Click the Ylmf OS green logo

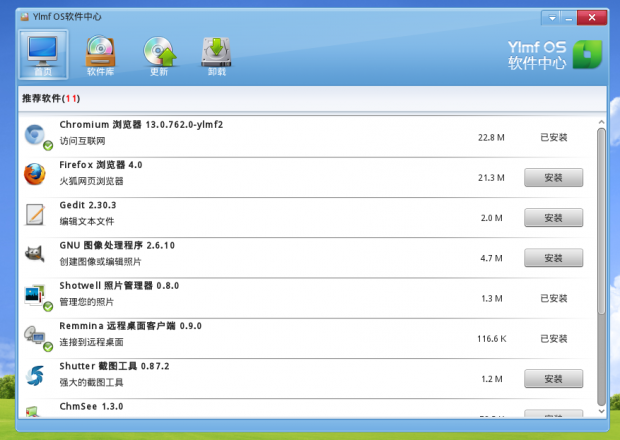(x=587, y=55)
